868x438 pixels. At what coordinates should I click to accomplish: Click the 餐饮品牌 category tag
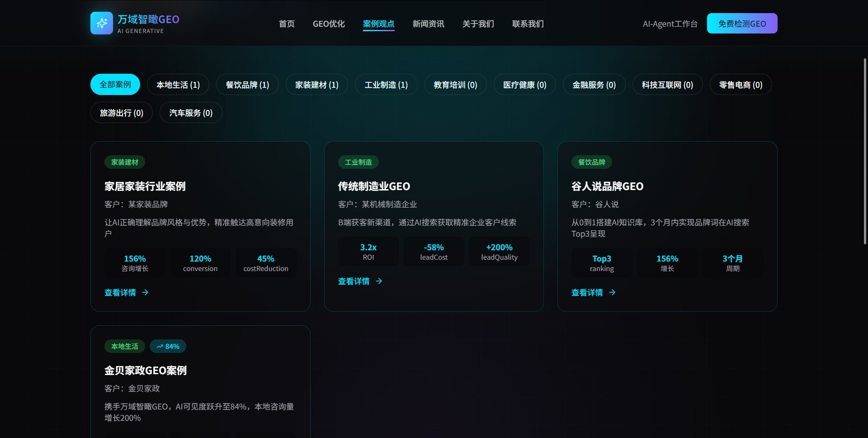tap(592, 162)
